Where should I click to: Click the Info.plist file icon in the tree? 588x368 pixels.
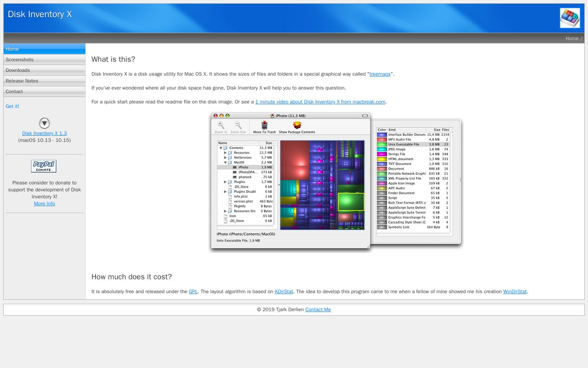[230, 197]
